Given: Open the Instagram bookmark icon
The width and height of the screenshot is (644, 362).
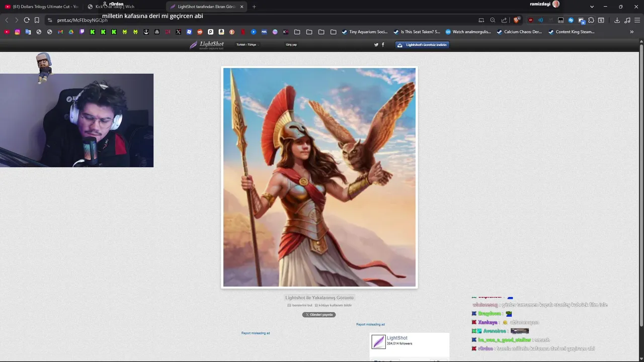Looking at the screenshot, I should click(17, 32).
